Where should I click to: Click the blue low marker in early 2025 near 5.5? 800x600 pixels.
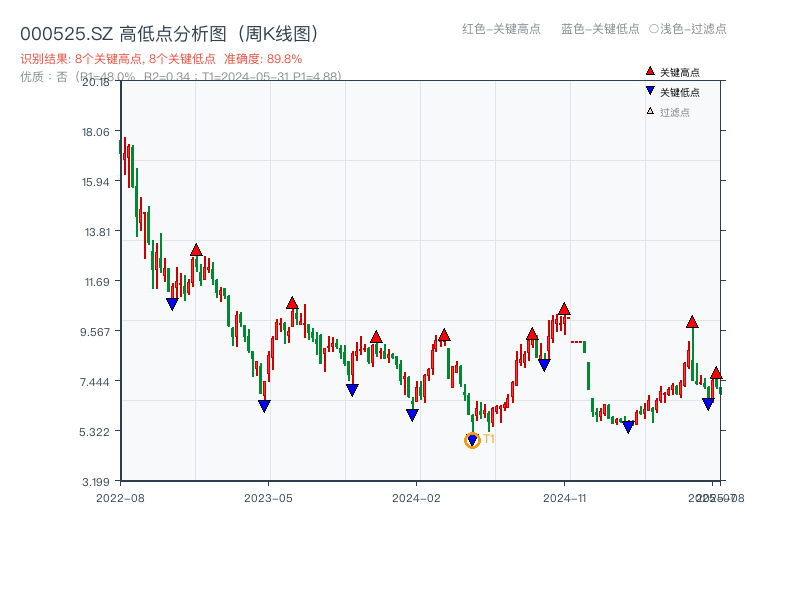click(x=628, y=427)
